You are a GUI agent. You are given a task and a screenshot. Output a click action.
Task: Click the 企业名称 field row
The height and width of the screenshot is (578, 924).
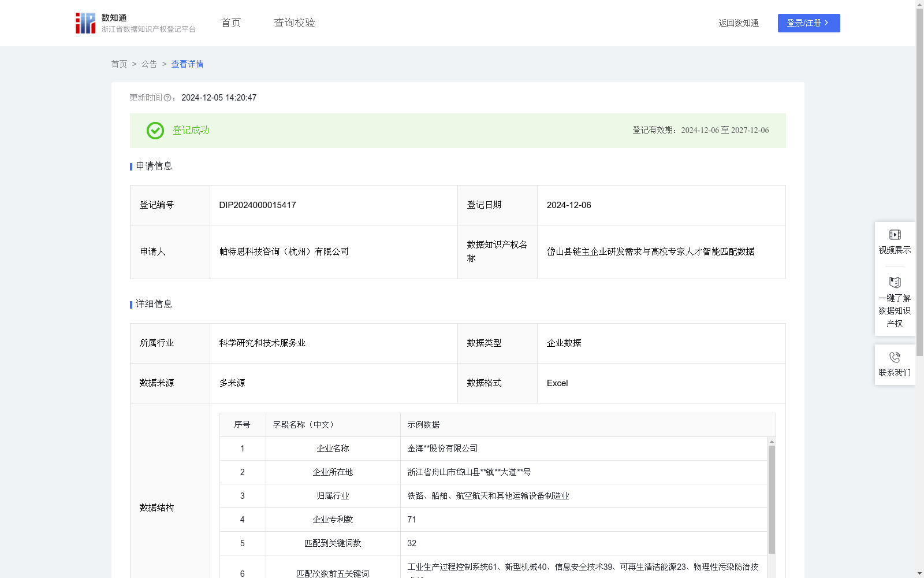[493, 449]
